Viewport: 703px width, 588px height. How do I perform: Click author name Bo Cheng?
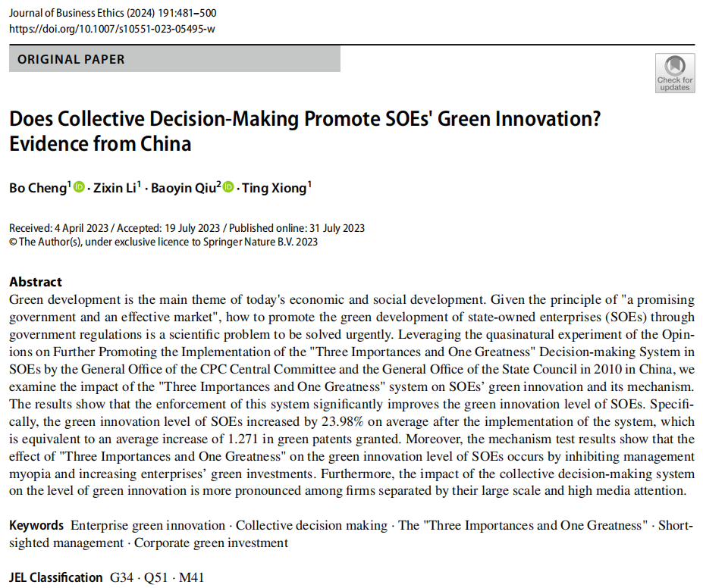[x=37, y=189]
